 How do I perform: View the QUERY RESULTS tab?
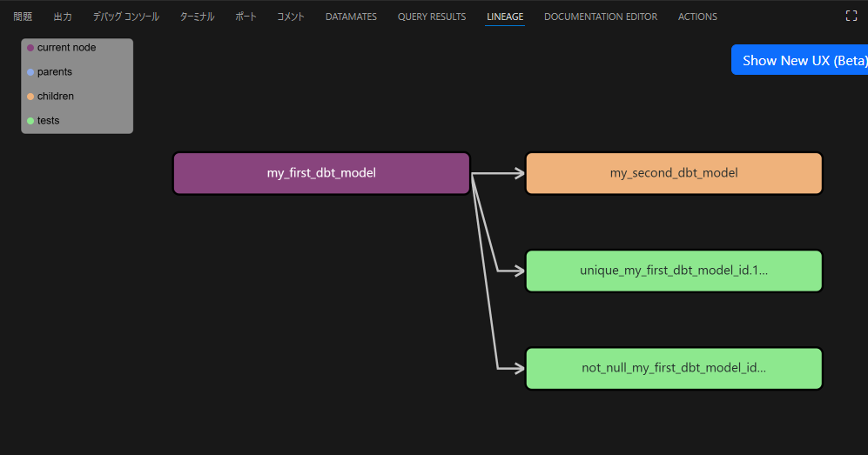pyautogui.click(x=432, y=17)
